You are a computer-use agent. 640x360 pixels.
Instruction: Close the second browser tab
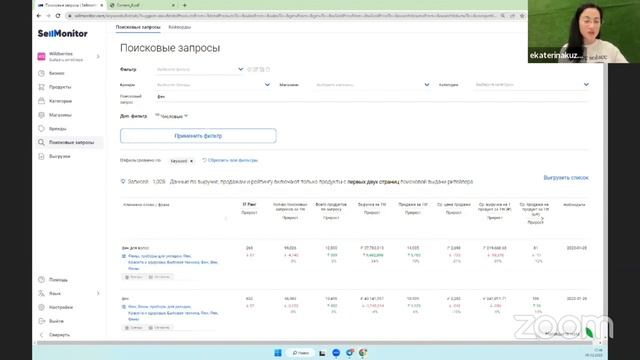coord(173,5)
